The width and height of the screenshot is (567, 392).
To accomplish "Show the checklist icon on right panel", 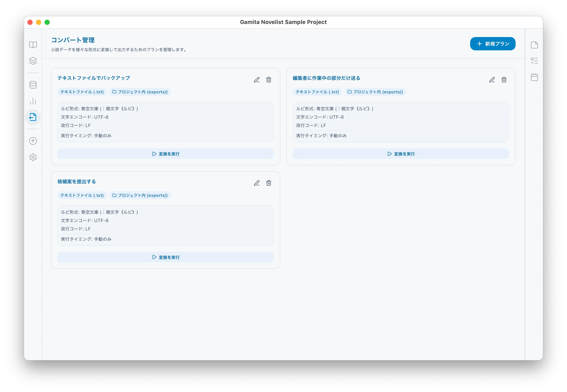I will pos(534,61).
